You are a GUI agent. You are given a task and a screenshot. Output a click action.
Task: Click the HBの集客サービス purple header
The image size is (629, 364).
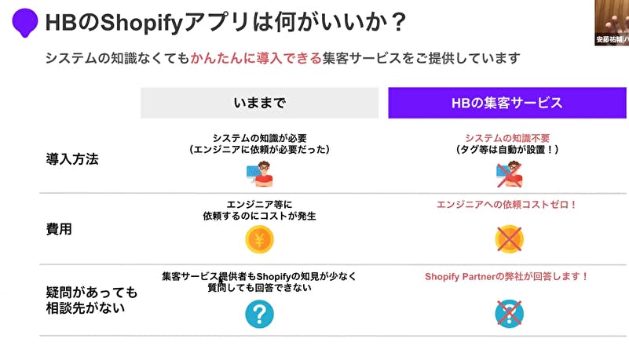coord(507,103)
